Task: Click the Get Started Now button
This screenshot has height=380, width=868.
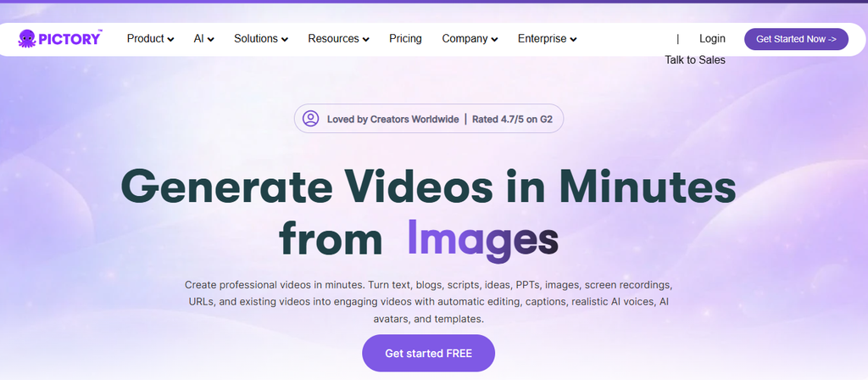Action: (796, 39)
